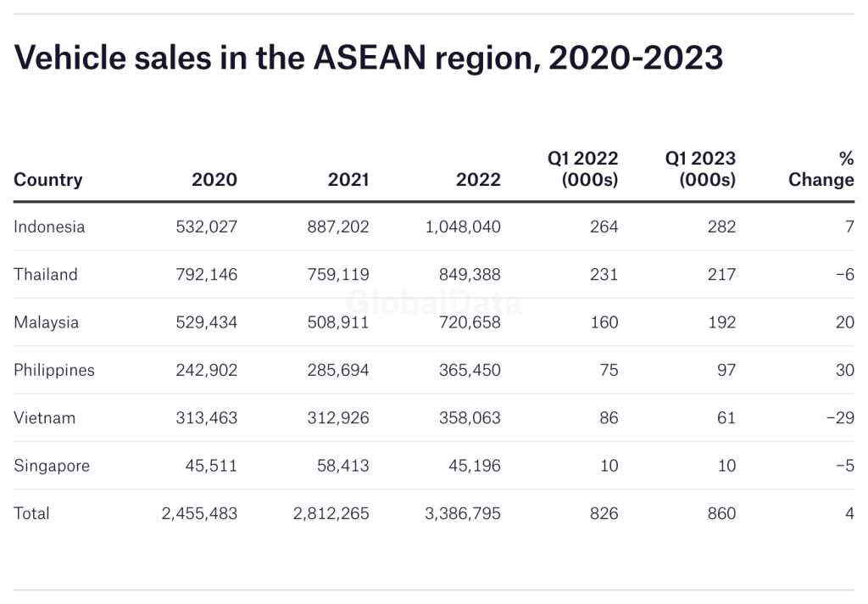Select the Q1 2022 (000s) column header
868x604 pixels.
(x=583, y=169)
